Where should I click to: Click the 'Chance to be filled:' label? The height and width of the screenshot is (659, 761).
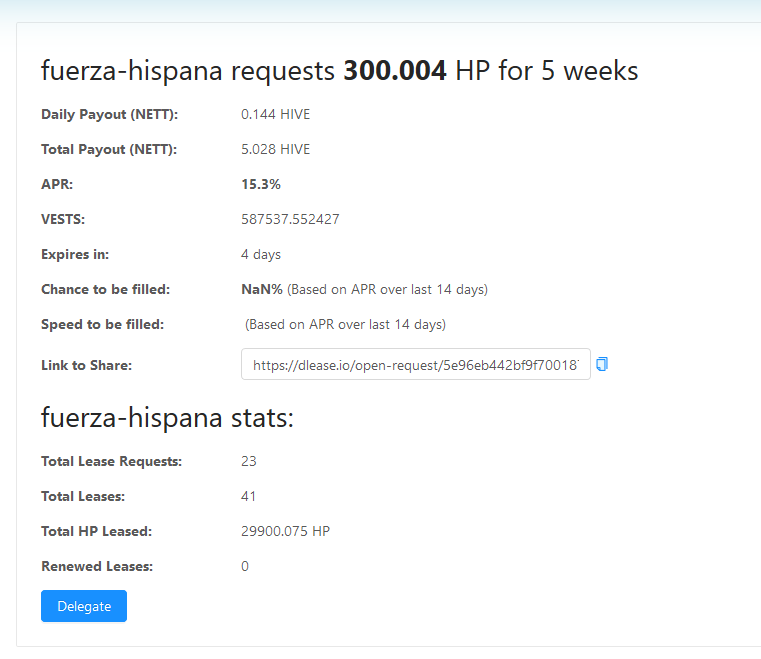click(105, 289)
